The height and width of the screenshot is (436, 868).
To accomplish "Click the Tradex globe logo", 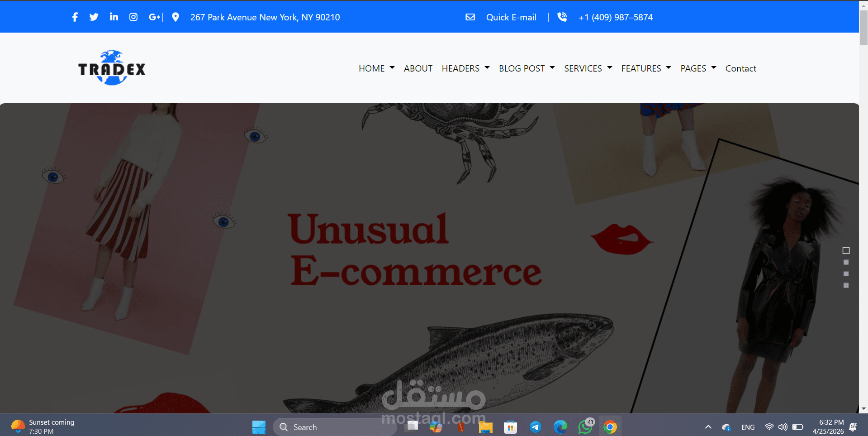I will (x=112, y=68).
